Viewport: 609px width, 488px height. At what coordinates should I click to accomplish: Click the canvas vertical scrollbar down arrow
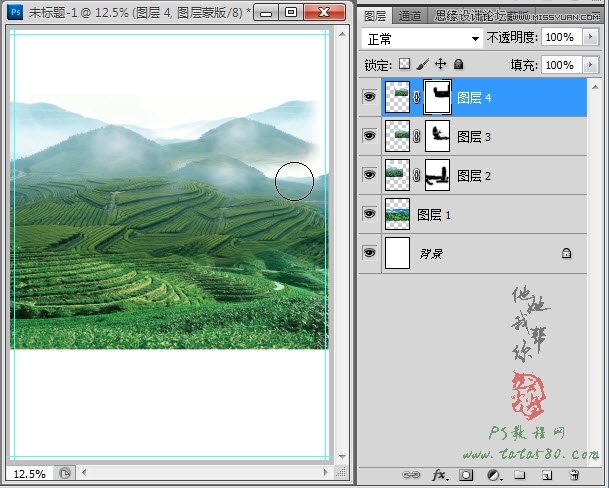click(342, 456)
